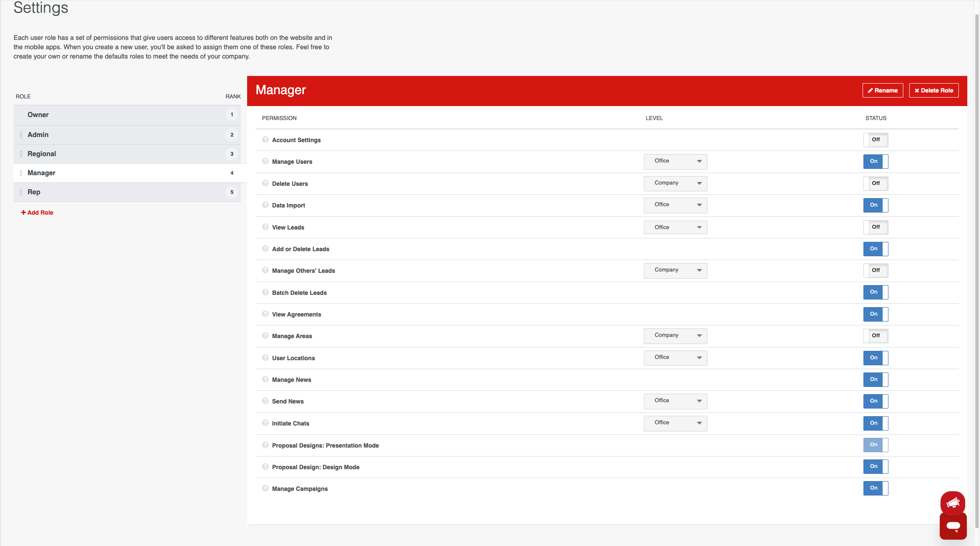Enable the Delete Users permission
Viewport: 980px width, 546px height.
[x=876, y=183]
